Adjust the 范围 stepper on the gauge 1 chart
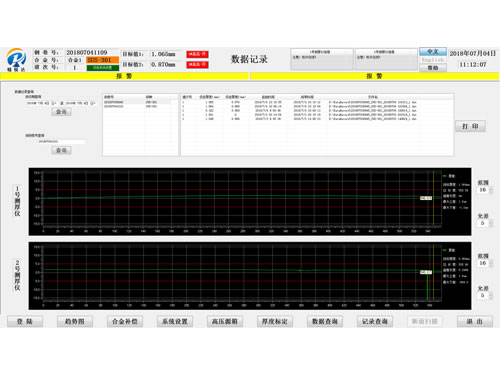This screenshot has height=375, width=500. 491,190
